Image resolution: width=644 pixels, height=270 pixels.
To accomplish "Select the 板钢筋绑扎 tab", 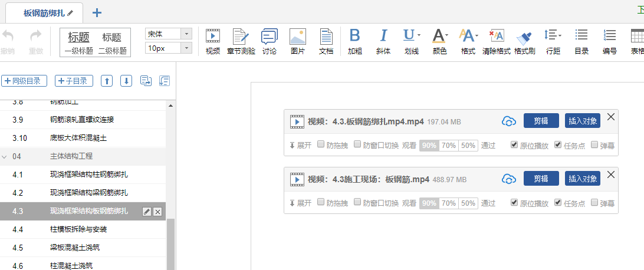I will [44, 12].
